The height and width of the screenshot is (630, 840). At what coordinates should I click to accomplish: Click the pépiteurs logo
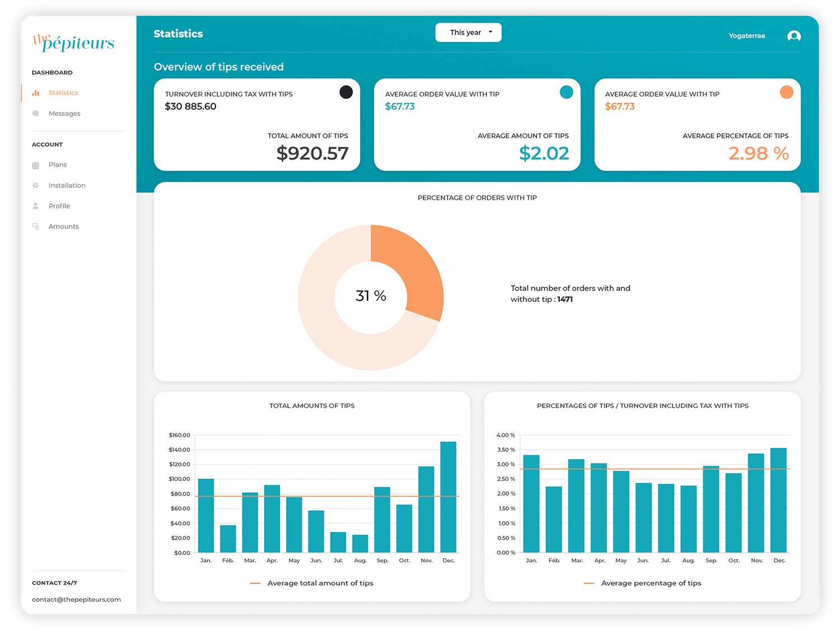[x=73, y=43]
